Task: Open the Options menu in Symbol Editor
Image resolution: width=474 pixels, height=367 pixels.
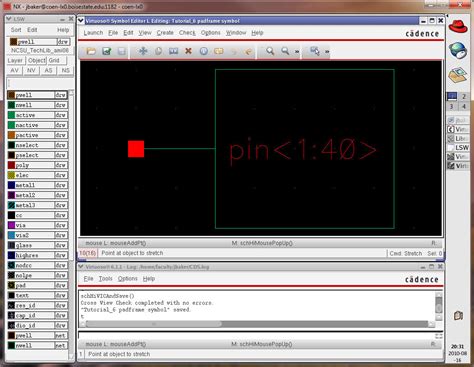Action: click(x=211, y=33)
